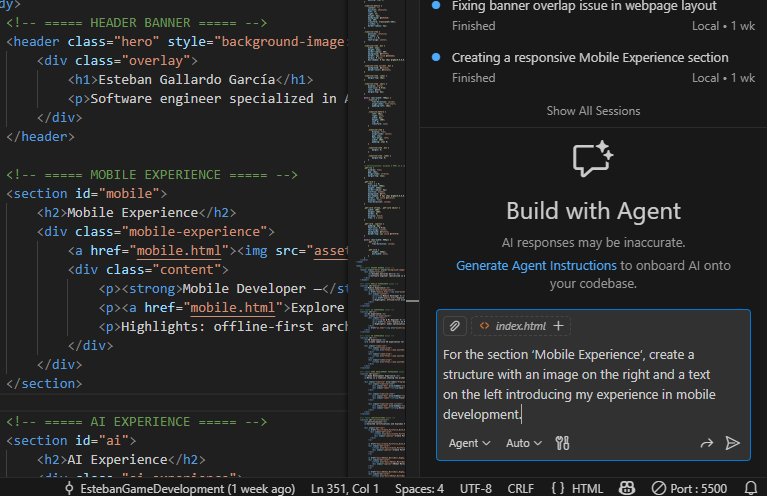Click the Build with Agent sparkle chat icon
This screenshot has height=496, width=767.
click(592, 160)
